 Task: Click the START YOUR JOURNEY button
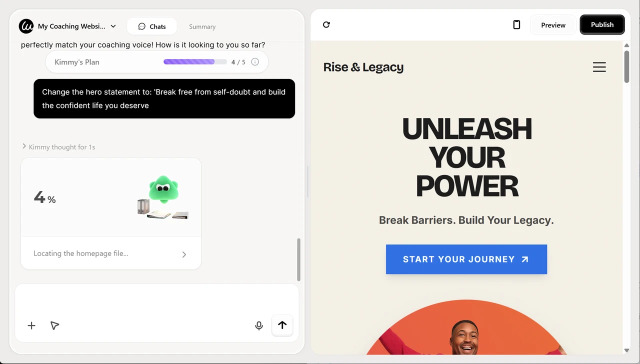point(466,259)
